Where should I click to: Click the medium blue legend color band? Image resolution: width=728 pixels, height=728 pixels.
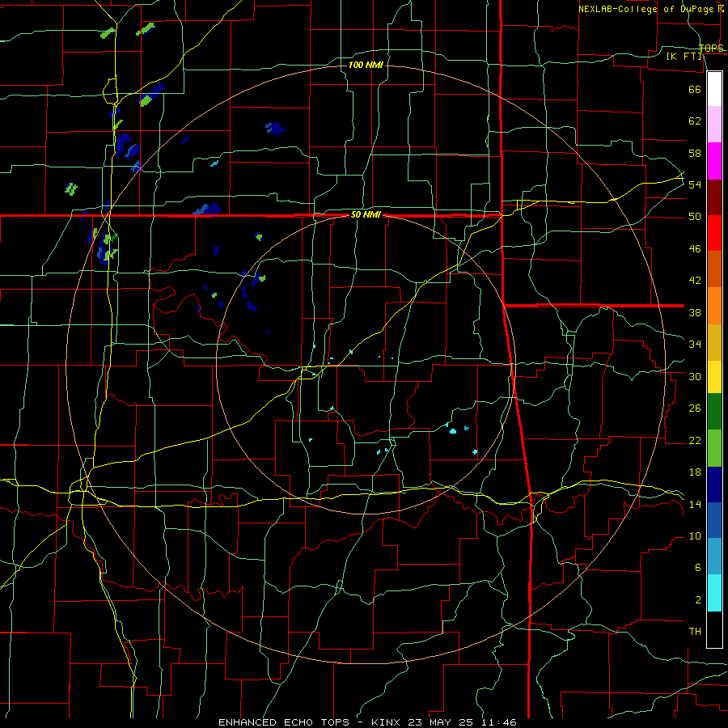click(x=714, y=520)
